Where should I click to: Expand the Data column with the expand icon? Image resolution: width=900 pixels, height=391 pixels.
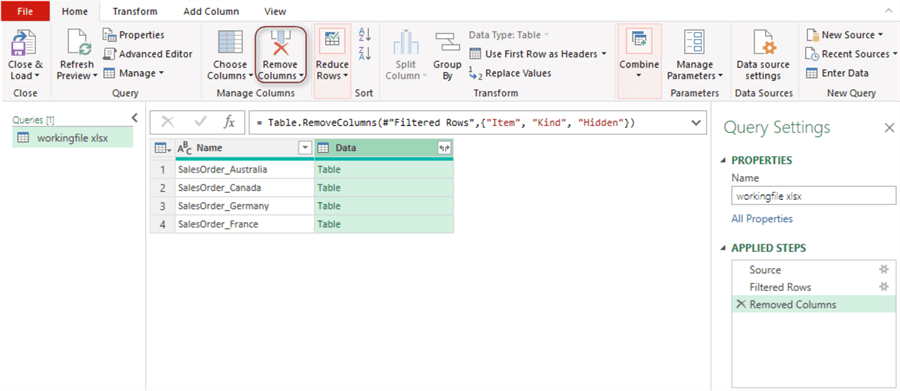click(x=444, y=148)
